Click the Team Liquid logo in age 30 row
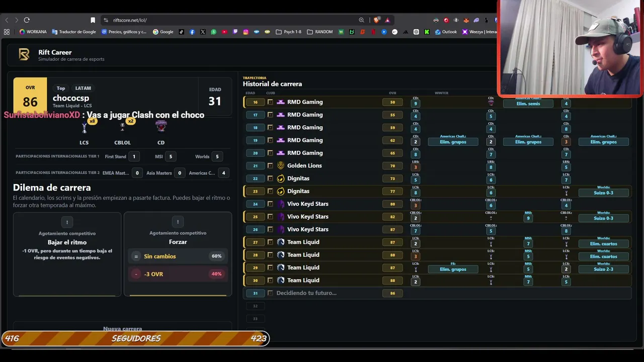Viewport: 644px width, 362px height. (281, 280)
